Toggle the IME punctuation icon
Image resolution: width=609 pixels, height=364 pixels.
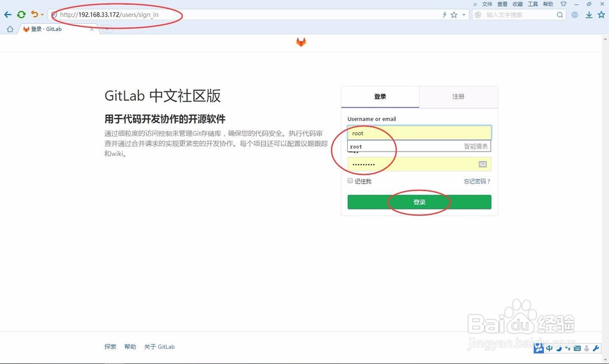click(x=568, y=348)
